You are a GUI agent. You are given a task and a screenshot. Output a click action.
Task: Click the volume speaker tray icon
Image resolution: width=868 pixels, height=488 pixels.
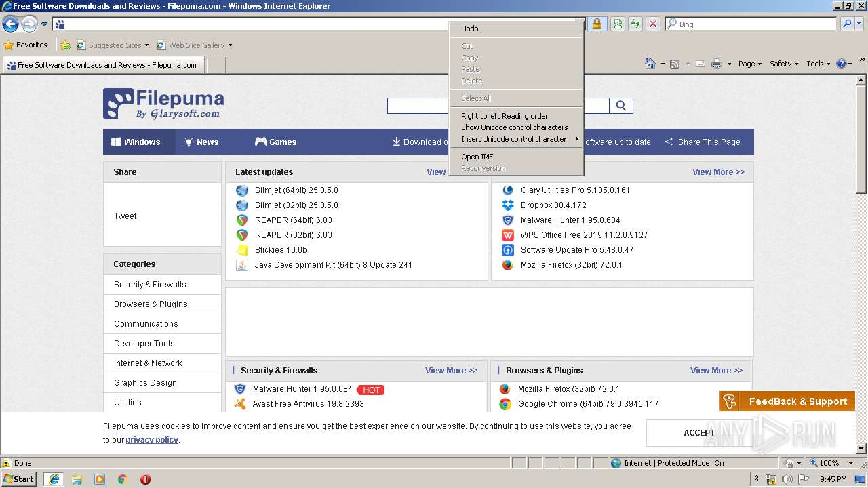point(788,479)
